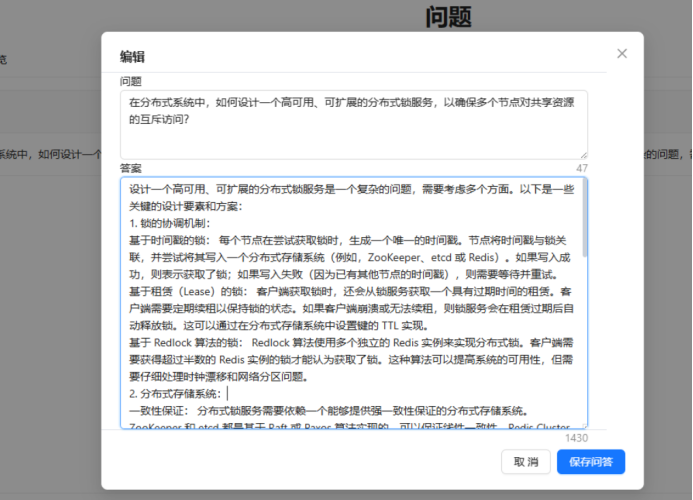Click the 47 character counter

pyautogui.click(x=582, y=168)
